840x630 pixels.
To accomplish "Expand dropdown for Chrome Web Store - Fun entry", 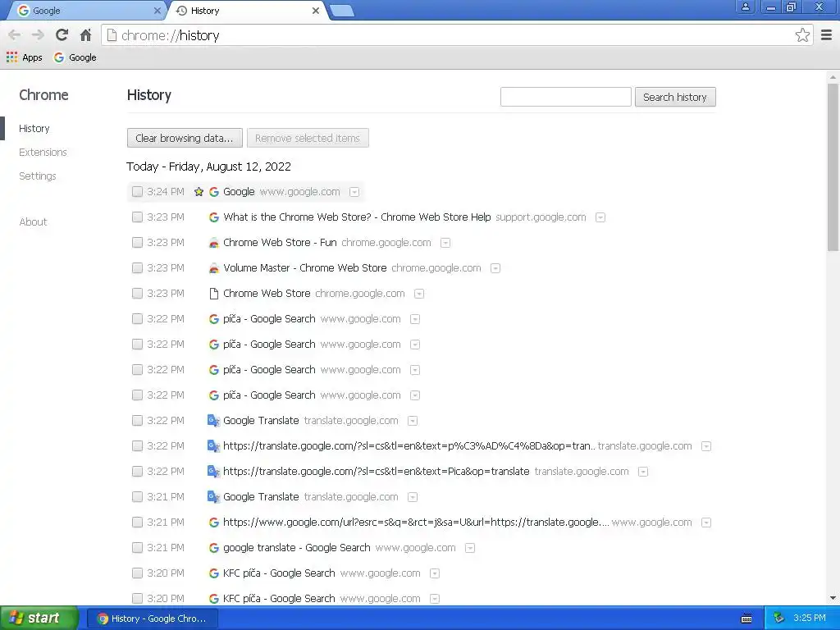I will point(445,243).
